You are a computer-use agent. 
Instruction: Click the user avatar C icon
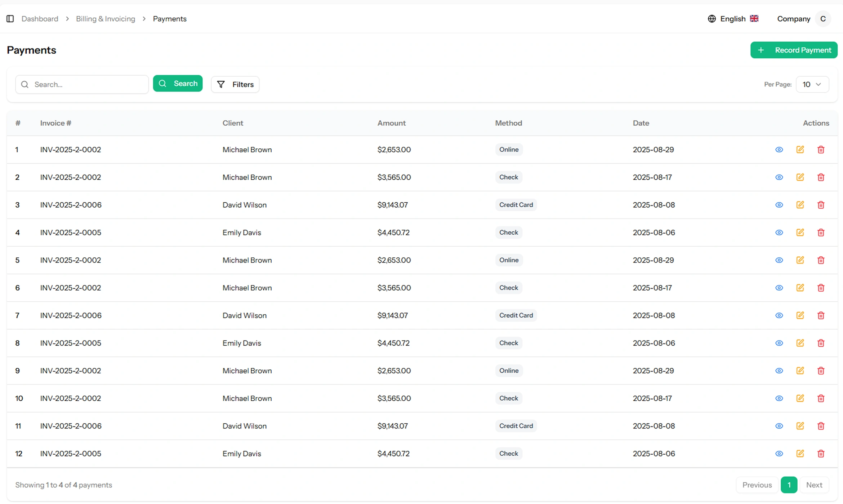823,19
